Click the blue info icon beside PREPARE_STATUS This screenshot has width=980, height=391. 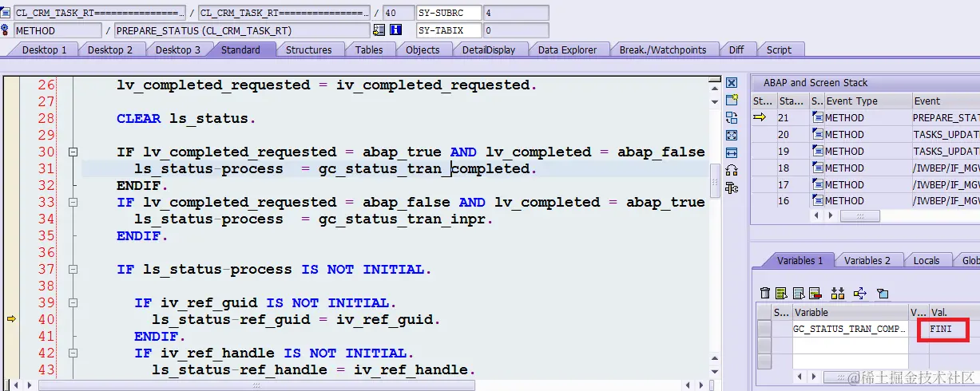(395, 30)
